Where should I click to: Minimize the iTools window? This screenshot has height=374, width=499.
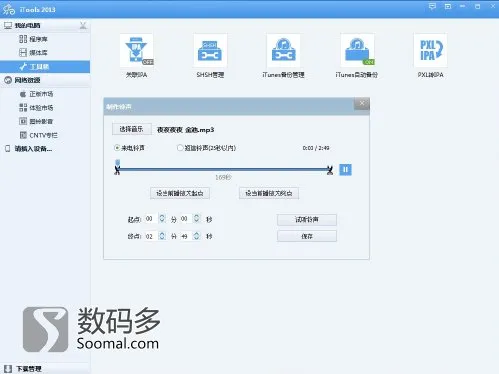462,6
